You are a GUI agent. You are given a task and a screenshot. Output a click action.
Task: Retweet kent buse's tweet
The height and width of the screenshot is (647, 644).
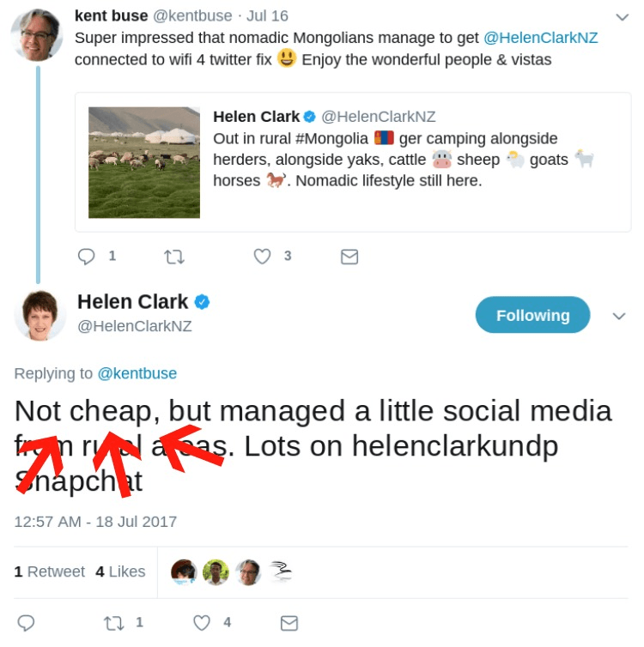click(x=174, y=257)
